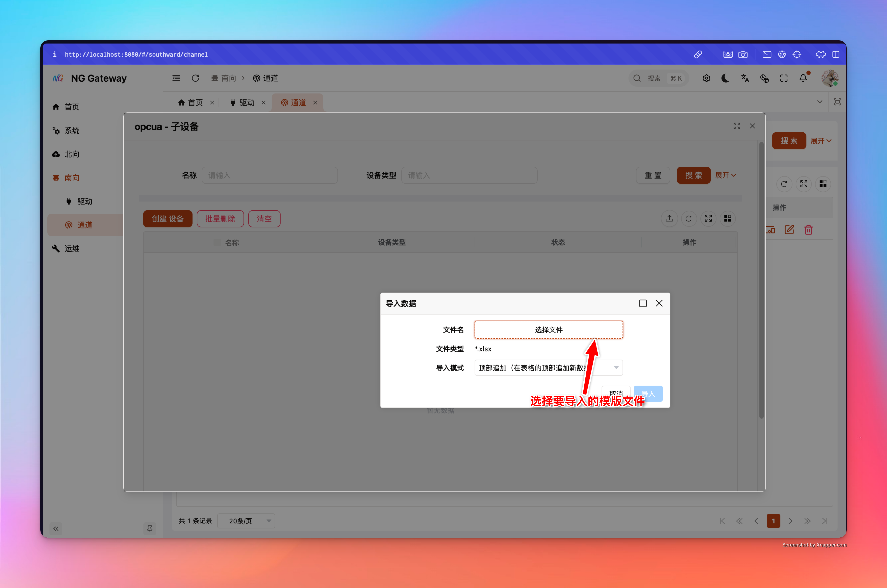Click the language translation icon
The width and height of the screenshot is (887, 588).
[x=745, y=78]
